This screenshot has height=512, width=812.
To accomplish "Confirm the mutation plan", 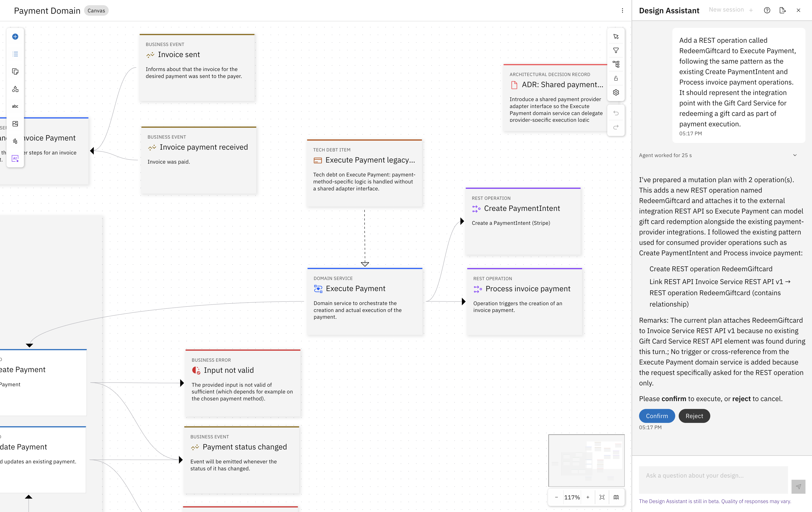I will click(x=657, y=416).
